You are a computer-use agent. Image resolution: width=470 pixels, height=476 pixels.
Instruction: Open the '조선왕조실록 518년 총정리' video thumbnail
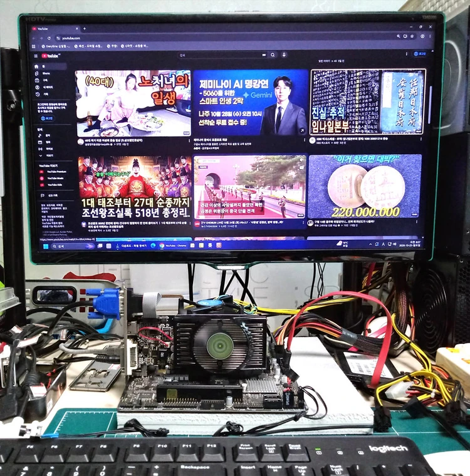(x=135, y=187)
